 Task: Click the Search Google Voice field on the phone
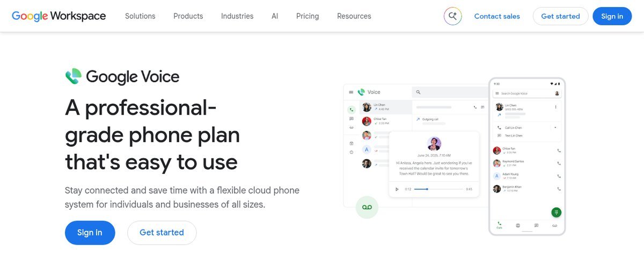click(527, 94)
